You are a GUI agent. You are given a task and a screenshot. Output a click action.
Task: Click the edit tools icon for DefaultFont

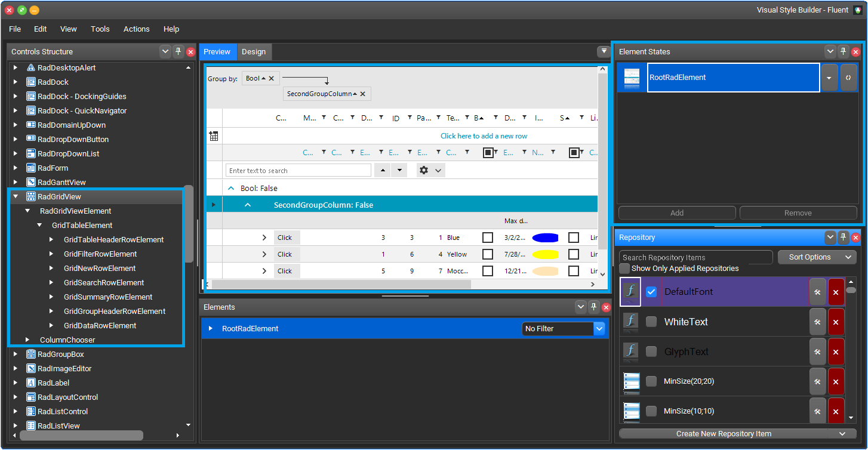coord(818,292)
